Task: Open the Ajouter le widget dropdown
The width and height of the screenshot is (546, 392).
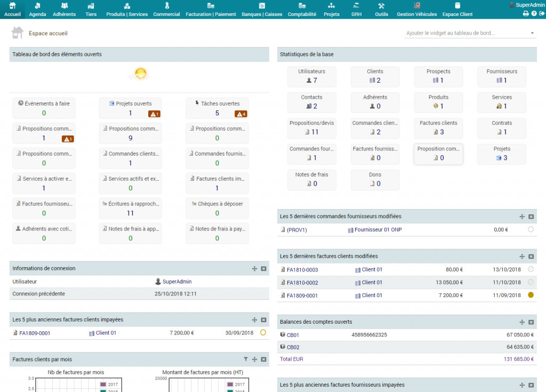Action: coord(470,33)
